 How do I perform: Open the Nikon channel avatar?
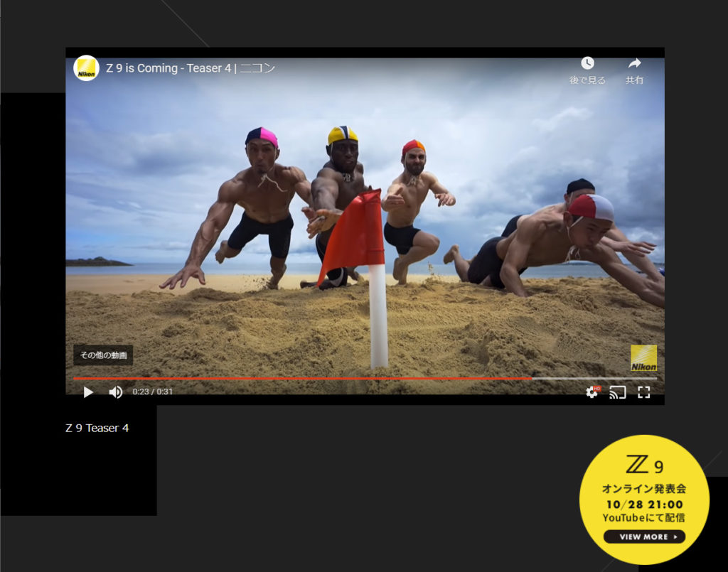tap(86, 68)
